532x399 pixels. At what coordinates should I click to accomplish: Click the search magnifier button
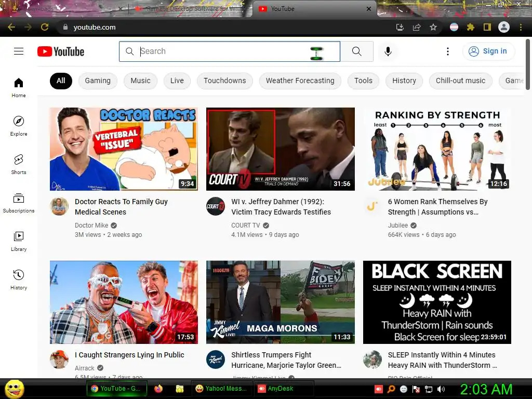356,51
